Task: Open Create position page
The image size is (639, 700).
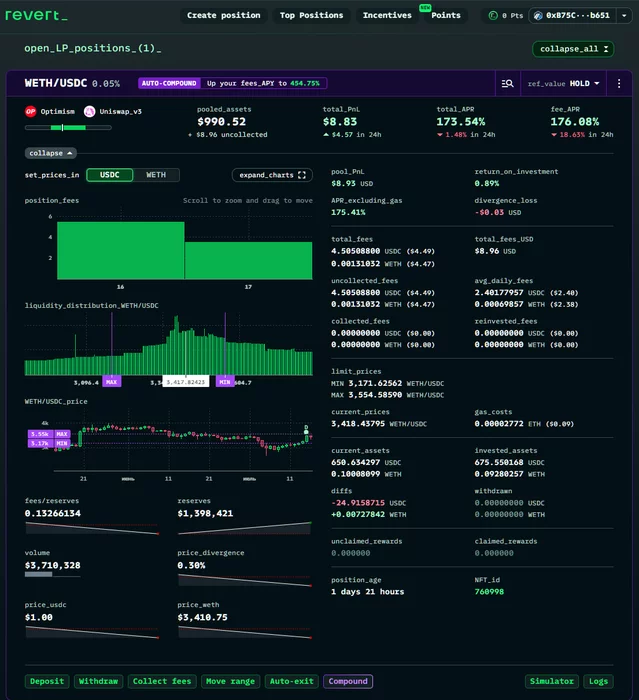Action: [x=223, y=16]
